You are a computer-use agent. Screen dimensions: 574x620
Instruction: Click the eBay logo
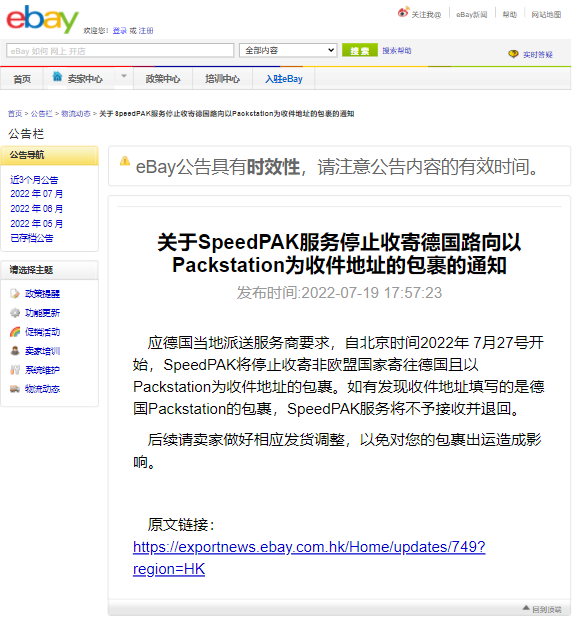click(43, 19)
